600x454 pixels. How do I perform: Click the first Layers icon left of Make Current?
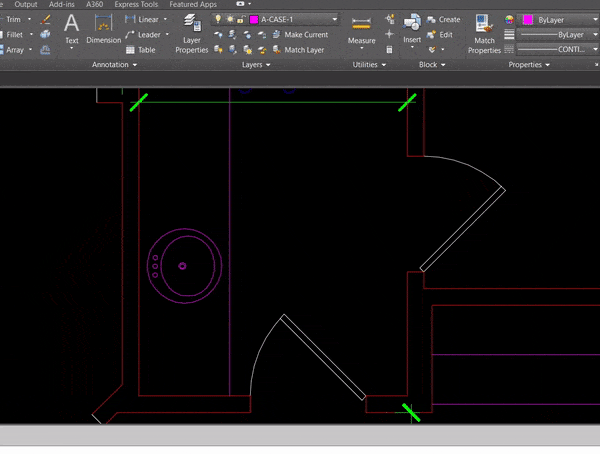coord(218,35)
